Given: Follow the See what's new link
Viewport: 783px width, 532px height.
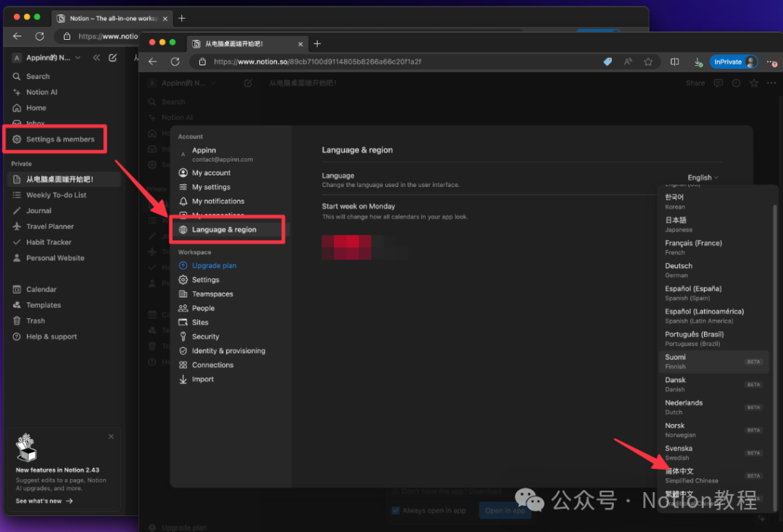Looking at the screenshot, I should (44, 501).
